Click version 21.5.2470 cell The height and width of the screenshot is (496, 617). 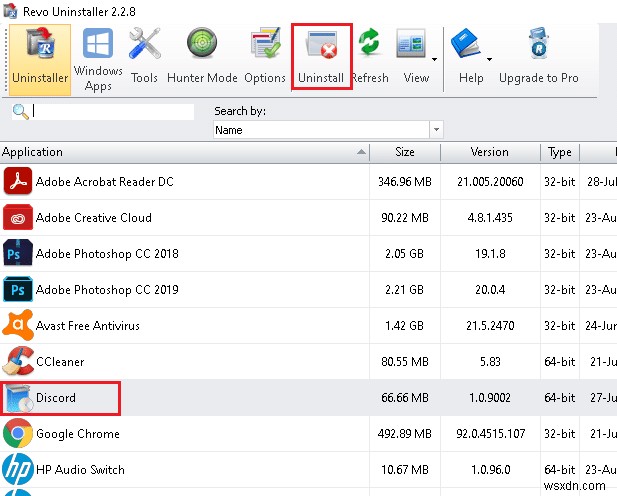point(490,326)
